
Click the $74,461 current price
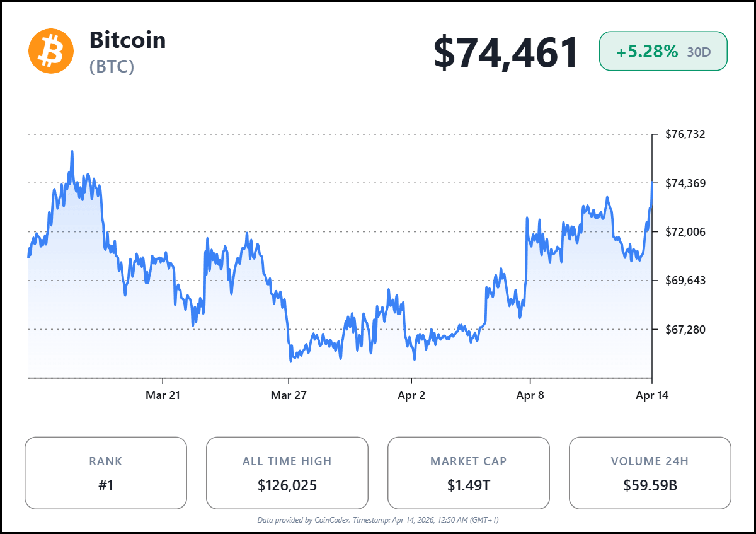pyautogui.click(x=506, y=52)
